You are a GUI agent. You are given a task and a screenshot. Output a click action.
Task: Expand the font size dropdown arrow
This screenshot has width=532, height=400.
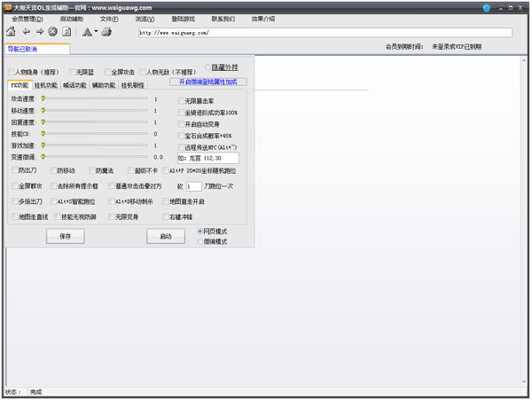(95, 33)
